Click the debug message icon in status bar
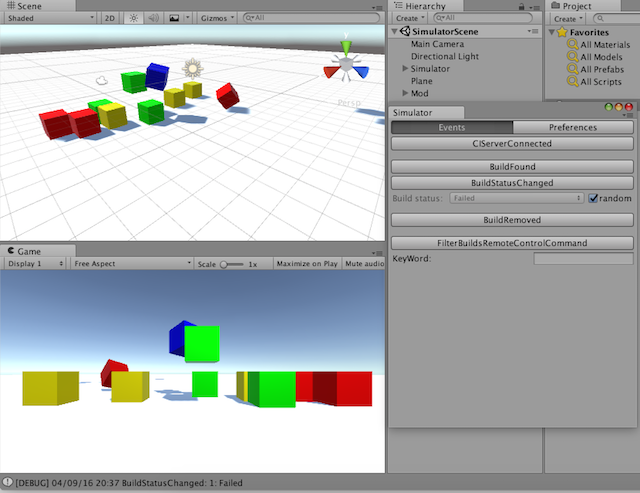Image resolution: width=640 pixels, height=493 pixels. [7, 482]
